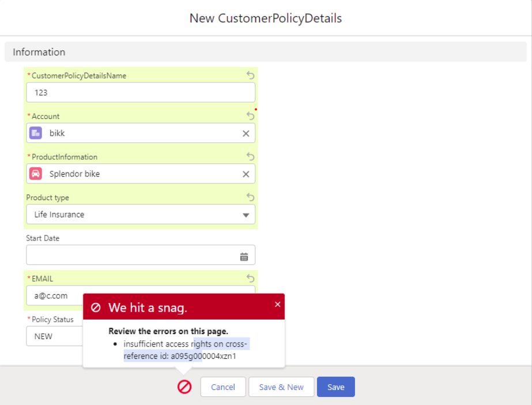Click the New CustomerPolicyDetails title

pos(266,18)
